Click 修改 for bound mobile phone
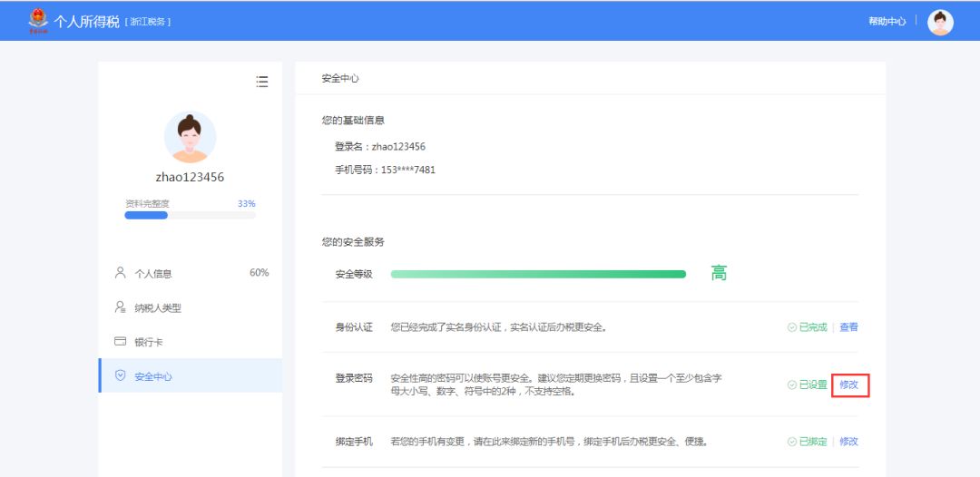The image size is (980, 477). [x=848, y=442]
